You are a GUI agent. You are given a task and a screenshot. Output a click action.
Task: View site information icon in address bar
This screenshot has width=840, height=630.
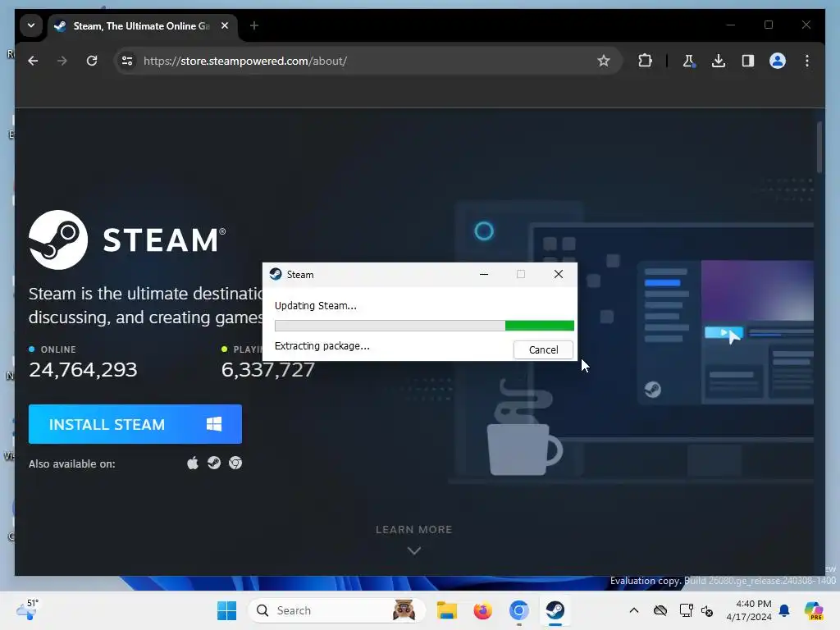coord(127,61)
